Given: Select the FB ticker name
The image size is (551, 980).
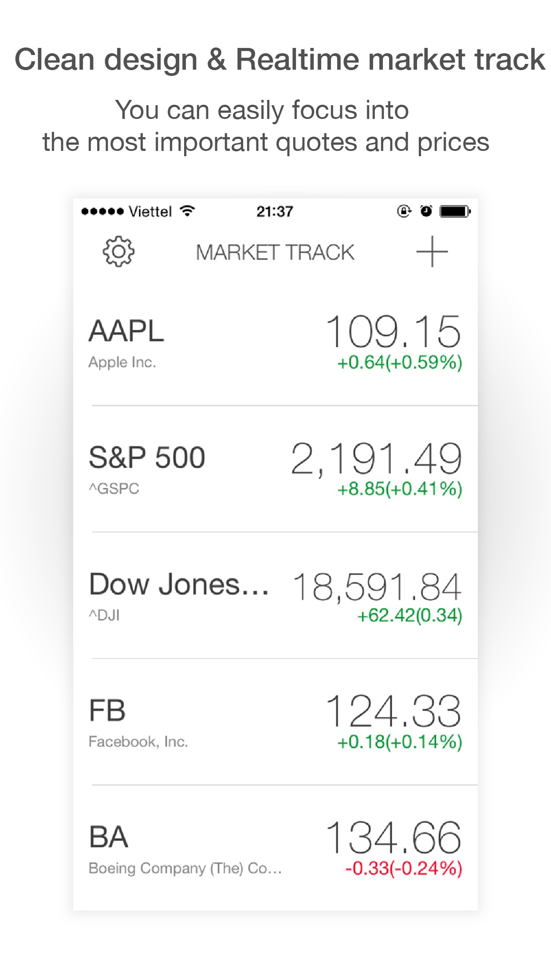Looking at the screenshot, I should (107, 711).
